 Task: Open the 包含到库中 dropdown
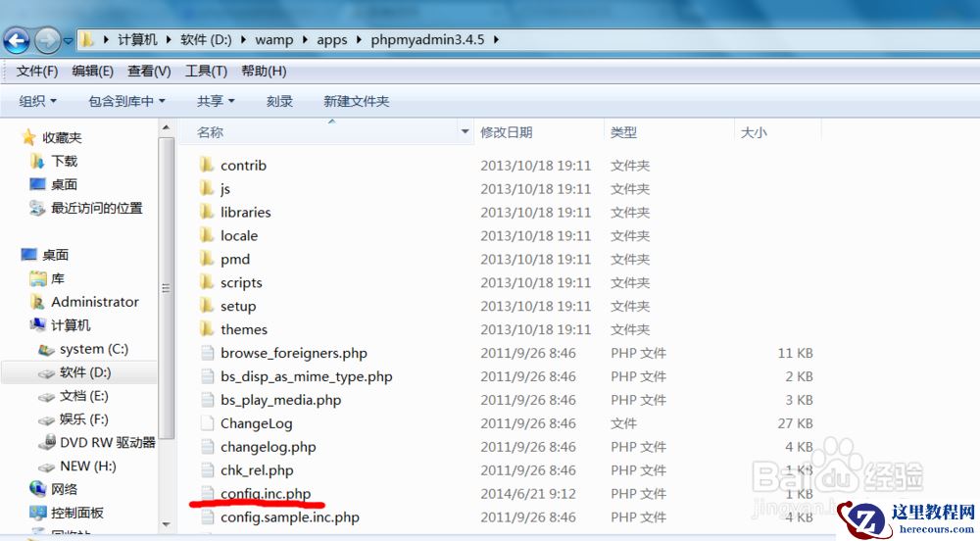[126, 101]
